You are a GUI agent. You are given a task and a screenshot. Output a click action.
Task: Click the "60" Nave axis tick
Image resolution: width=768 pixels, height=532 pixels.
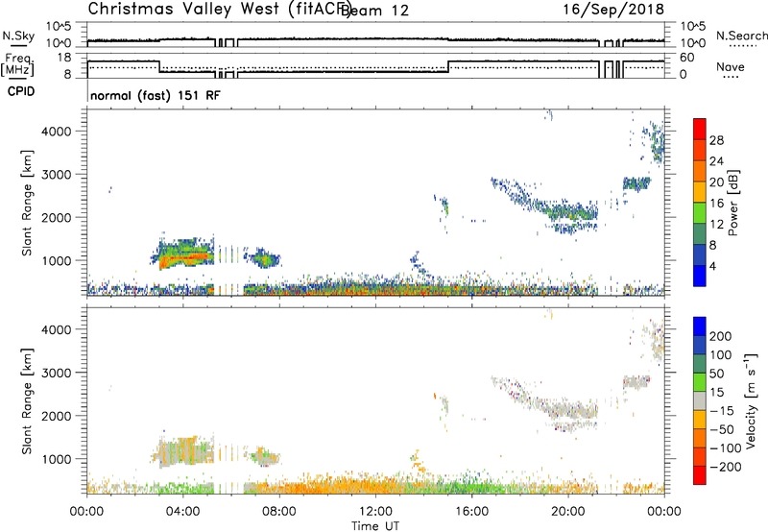tap(687, 58)
